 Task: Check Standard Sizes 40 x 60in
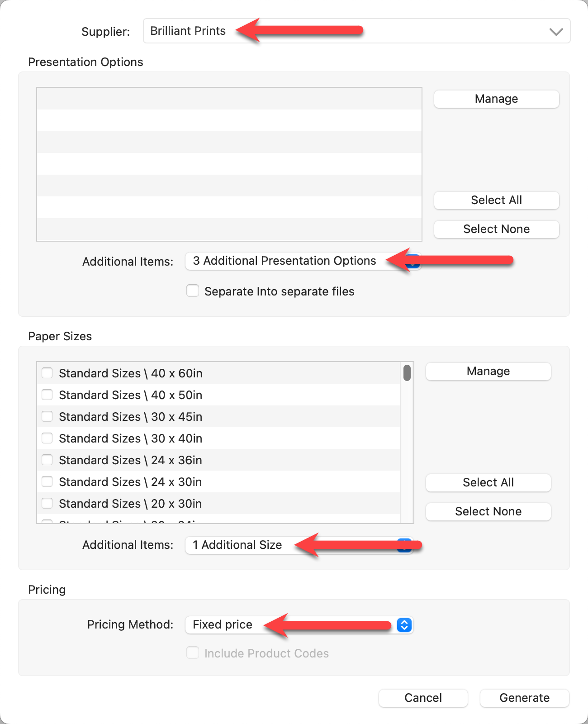point(47,373)
